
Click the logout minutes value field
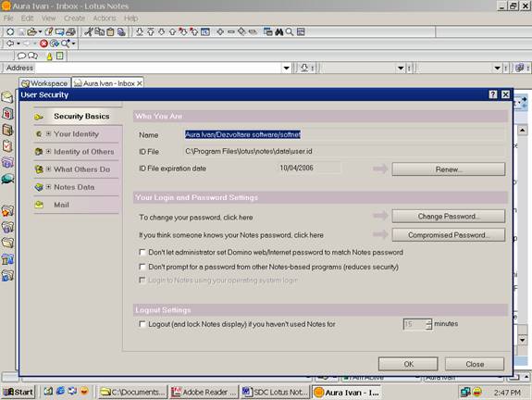(x=414, y=324)
